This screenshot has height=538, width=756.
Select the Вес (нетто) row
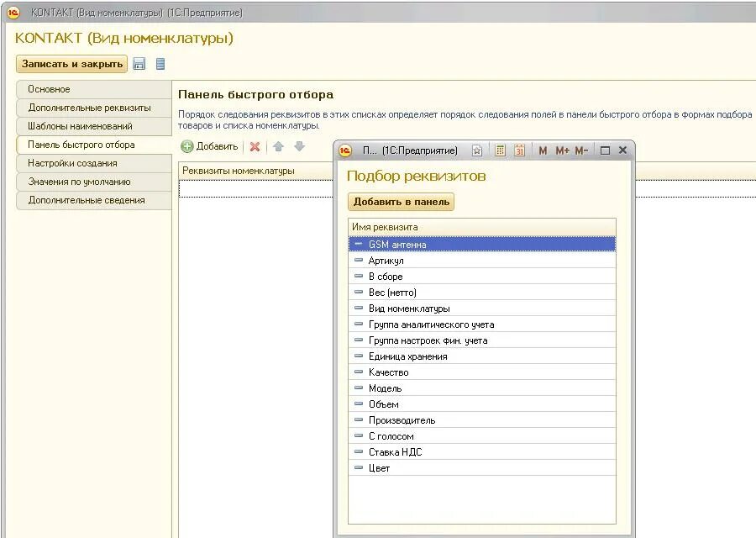click(x=481, y=293)
